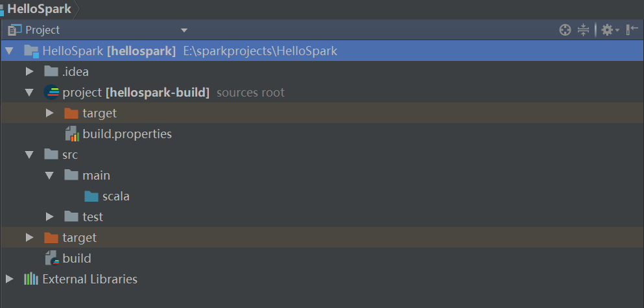Image resolution: width=644 pixels, height=308 pixels.
Task: Select the build.properties file
Action: click(x=127, y=134)
